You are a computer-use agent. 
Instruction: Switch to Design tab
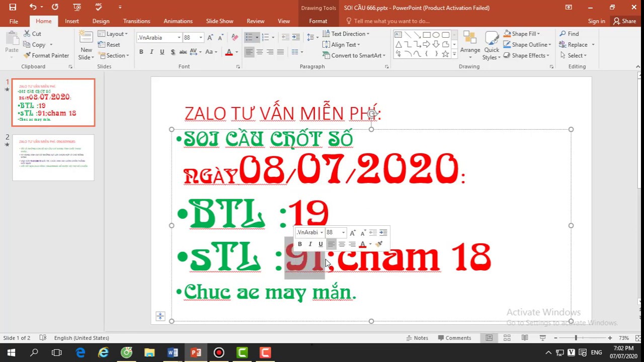pyautogui.click(x=101, y=21)
